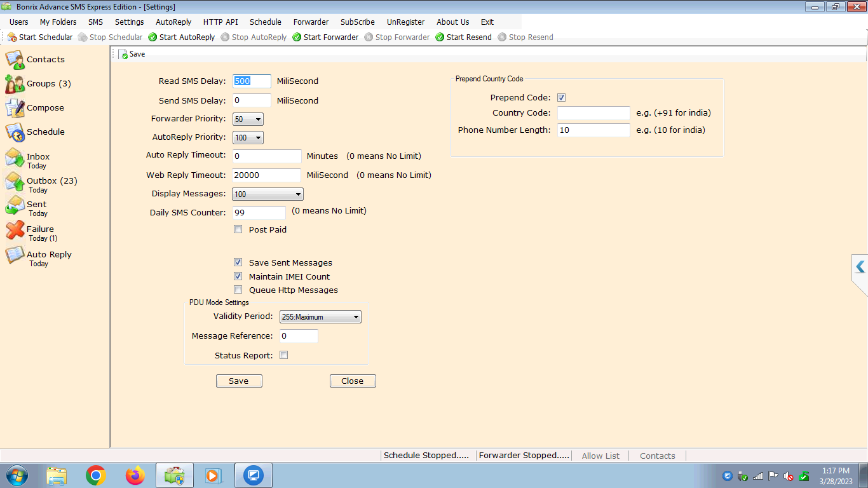Click the Phone Number Length field
This screenshot has width=868, height=488.
[x=593, y=130]
